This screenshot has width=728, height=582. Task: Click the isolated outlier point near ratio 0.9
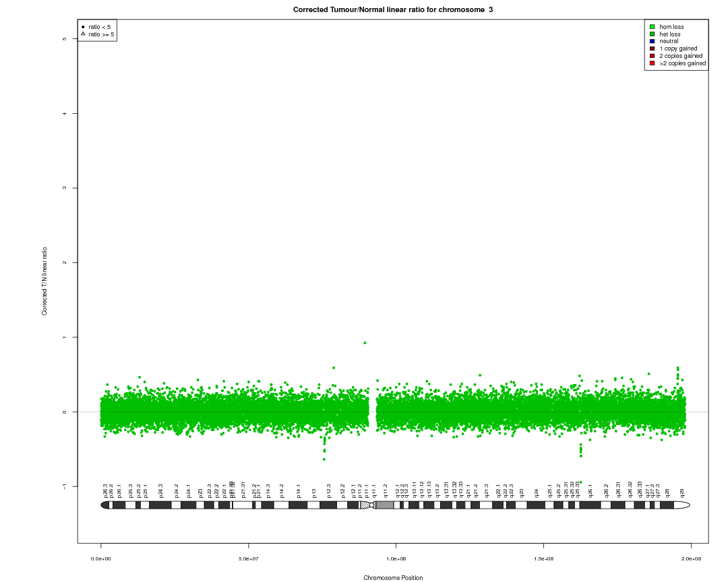365,343
